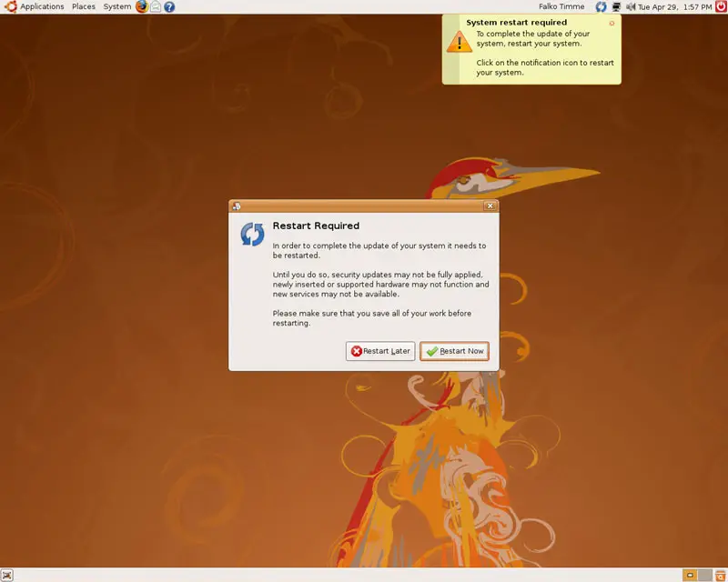Click the warning triangle in the notification bubble
The width and height of the screenshot is (728, 582).
tap(460, 42)
